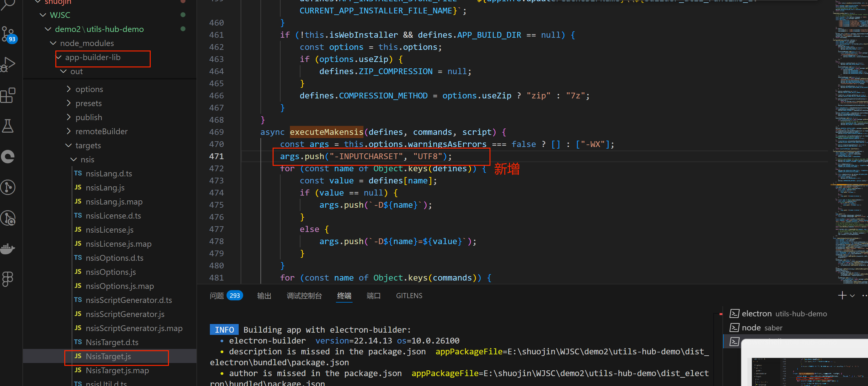Open the Docker whale icon
Screen dimensions: 868x386
pos(8,249)
